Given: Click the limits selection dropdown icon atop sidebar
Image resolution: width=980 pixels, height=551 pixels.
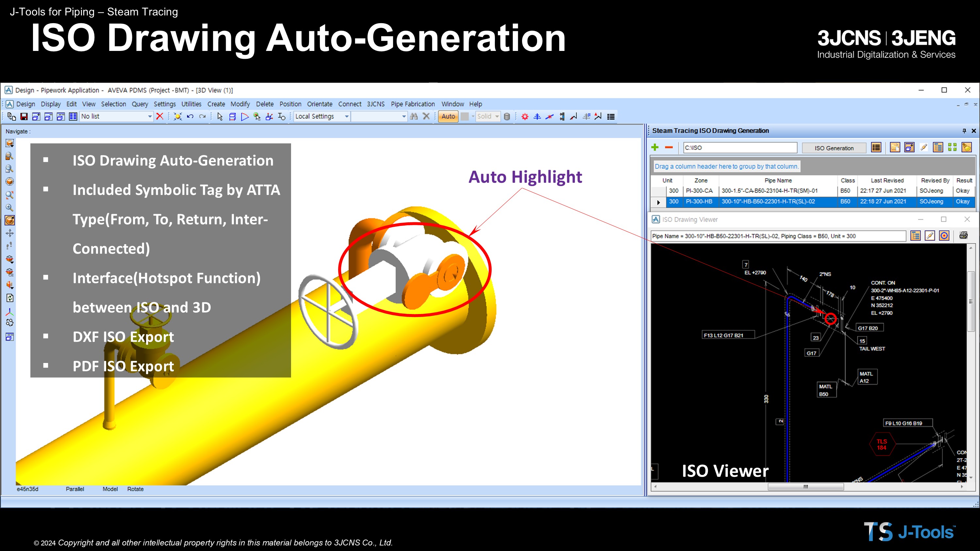Looking at the screenshot, I should (x=9, y=143).
